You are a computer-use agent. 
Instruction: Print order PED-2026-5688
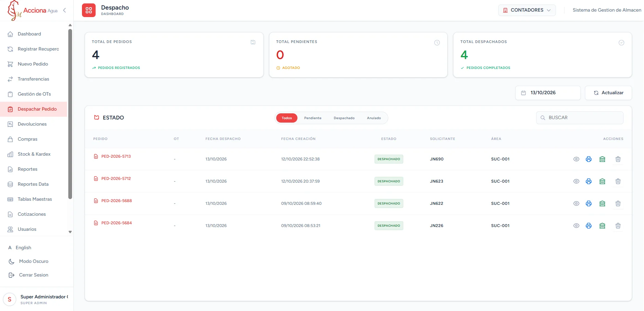(x=589, y=203)
